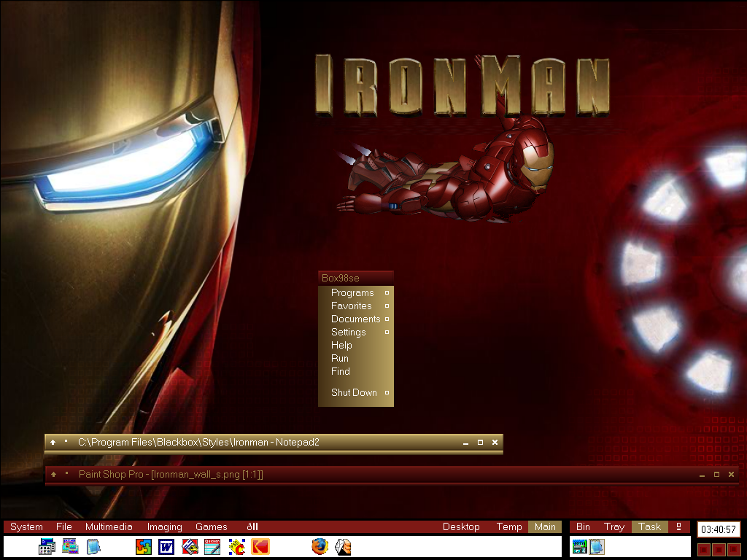Click the middle red square under the clock

pos(719,549)
